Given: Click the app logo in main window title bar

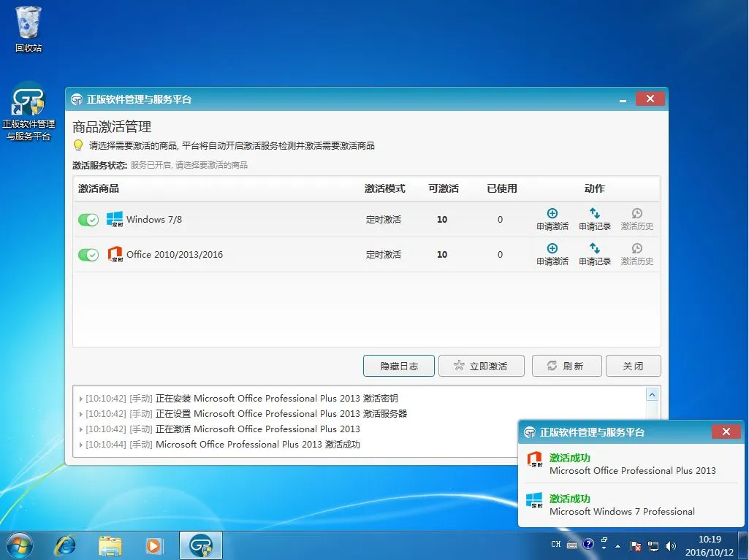Looking at the screenshot, I should (x=77, y=99).
